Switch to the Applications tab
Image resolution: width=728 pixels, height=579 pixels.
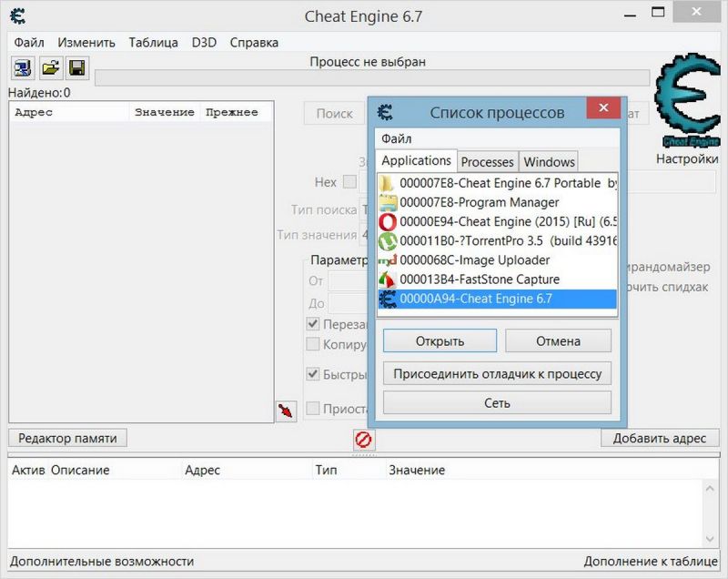click(x=416, y=160)
